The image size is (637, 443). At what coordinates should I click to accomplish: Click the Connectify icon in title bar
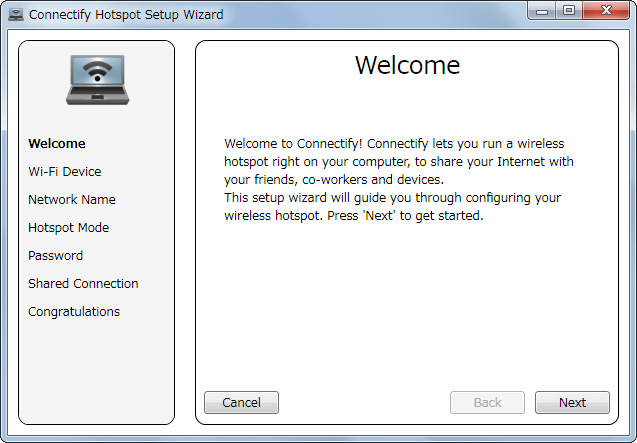coord(16,15)
